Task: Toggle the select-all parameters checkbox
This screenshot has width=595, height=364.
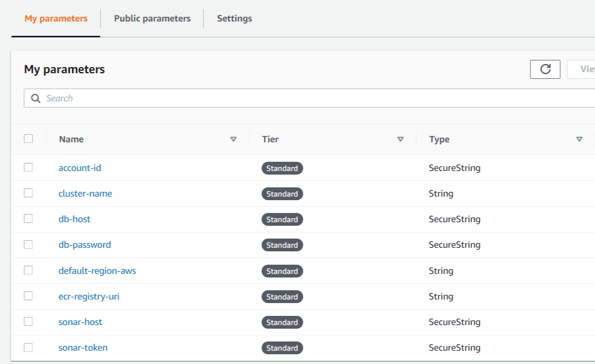Action: (28, 139)
